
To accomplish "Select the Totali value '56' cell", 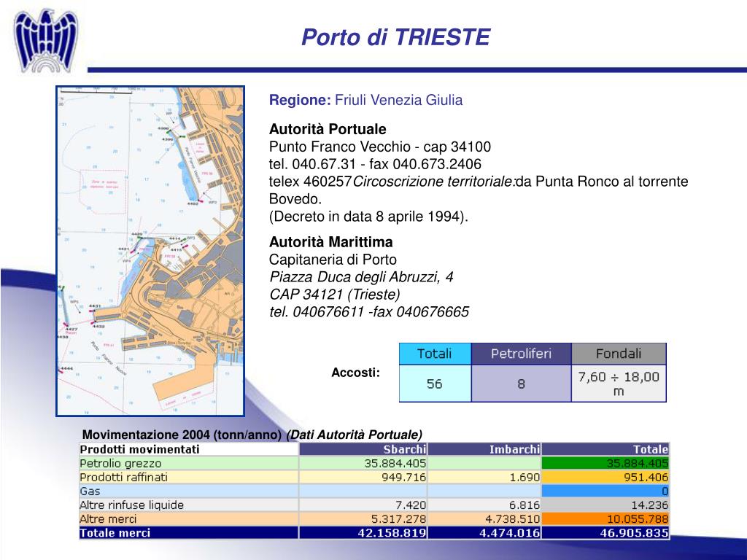I will [x=435, y=384].
